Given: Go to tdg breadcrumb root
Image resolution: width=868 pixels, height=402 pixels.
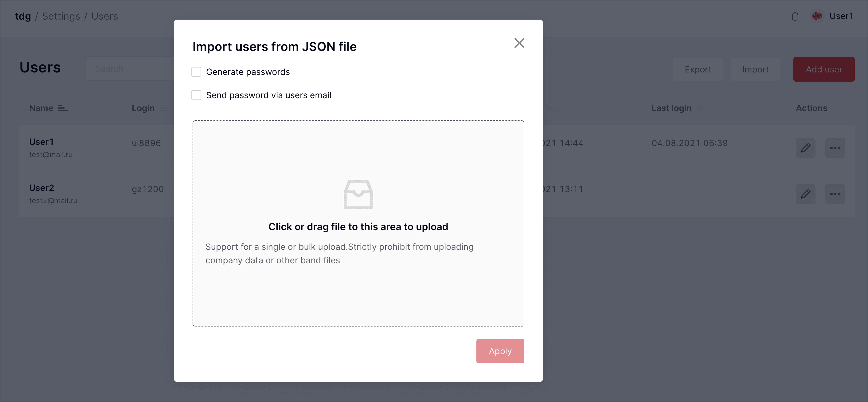Looking at the screenshot, I should pyautogui.click(x=23, y=16).
